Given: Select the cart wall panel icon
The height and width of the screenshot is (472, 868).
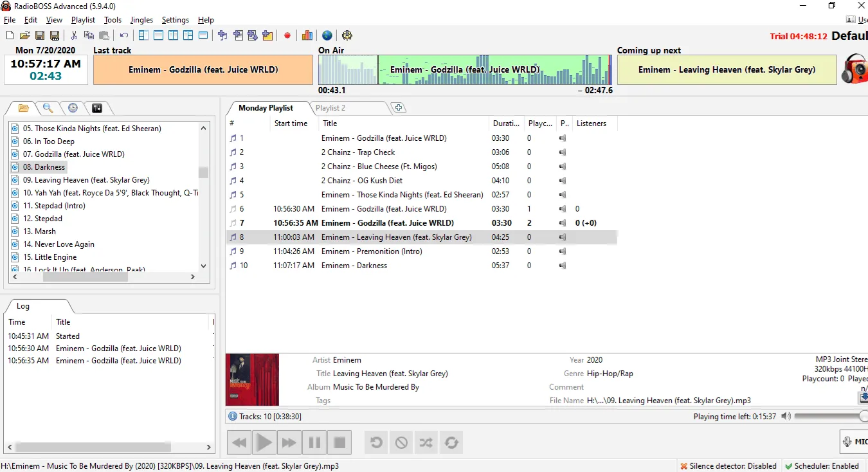Looking at the screenshot, I should 97,108.
